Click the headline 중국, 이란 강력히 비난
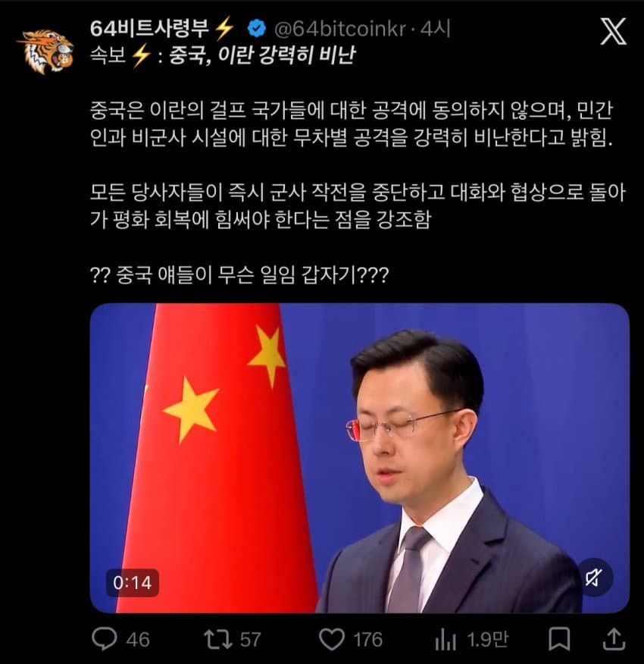Viewport: 644px width, 664px height. click(x=262, y=55)
